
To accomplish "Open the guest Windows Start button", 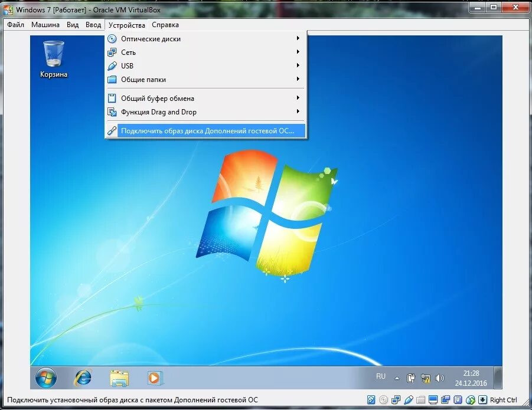I will [x=46, y=378].
